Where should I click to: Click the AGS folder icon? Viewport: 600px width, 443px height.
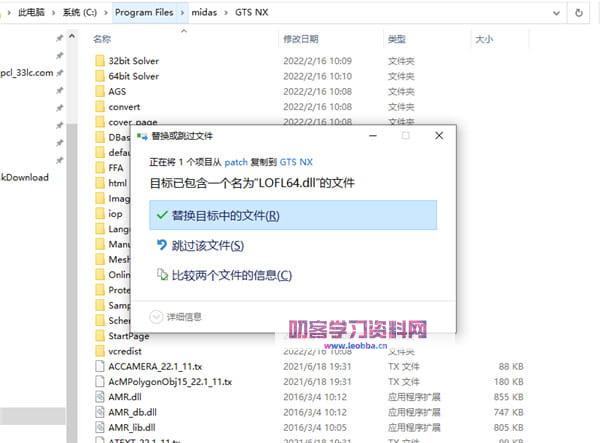pyautogui.click(x=99, y=91)
